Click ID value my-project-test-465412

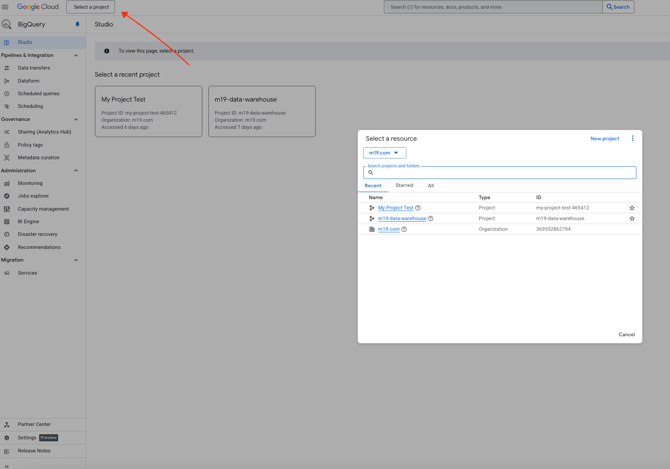tap(562, 208)
